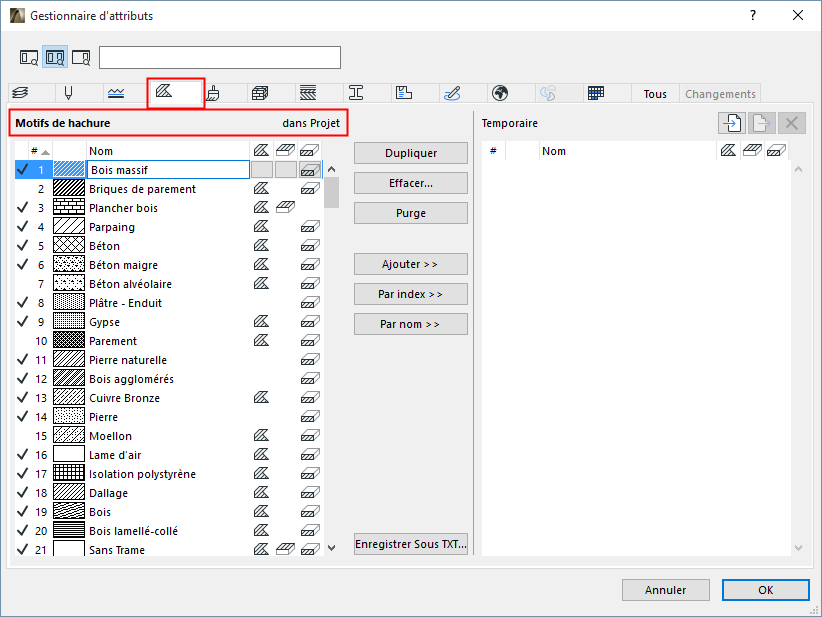
Task: Open the Zone categories tab icon
Action: coord(404,93)
